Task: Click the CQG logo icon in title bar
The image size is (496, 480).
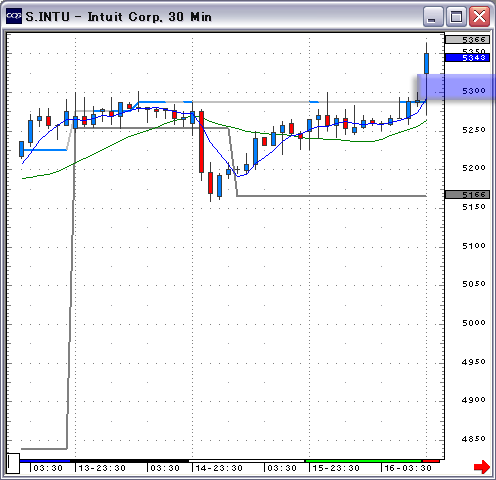Action: point(14,16)
